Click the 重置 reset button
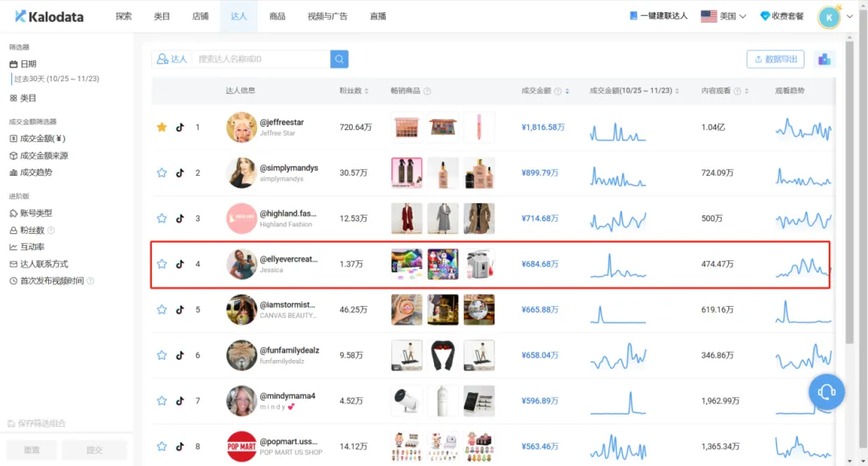This screenshot has width=868, height=466. tap(31, 450)
